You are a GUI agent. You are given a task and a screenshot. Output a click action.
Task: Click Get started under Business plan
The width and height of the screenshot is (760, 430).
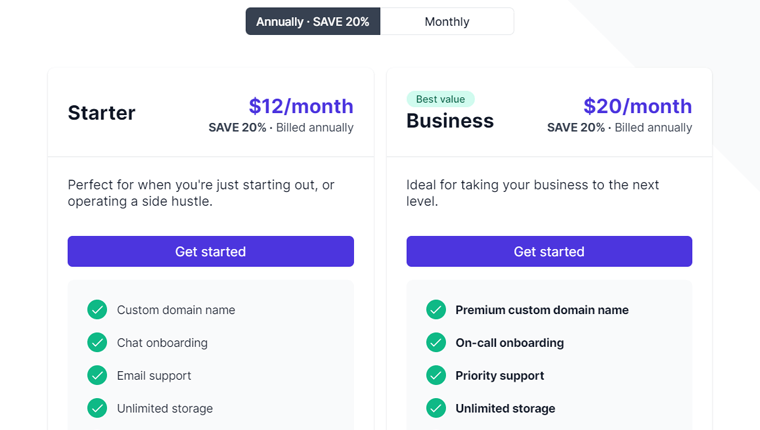(x=549, y=251)
